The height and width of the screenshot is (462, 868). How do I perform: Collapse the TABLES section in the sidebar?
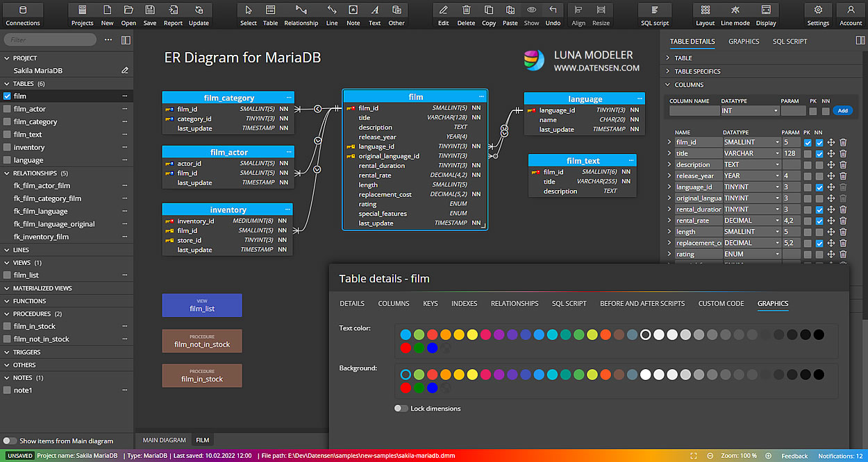pos(7,83)
